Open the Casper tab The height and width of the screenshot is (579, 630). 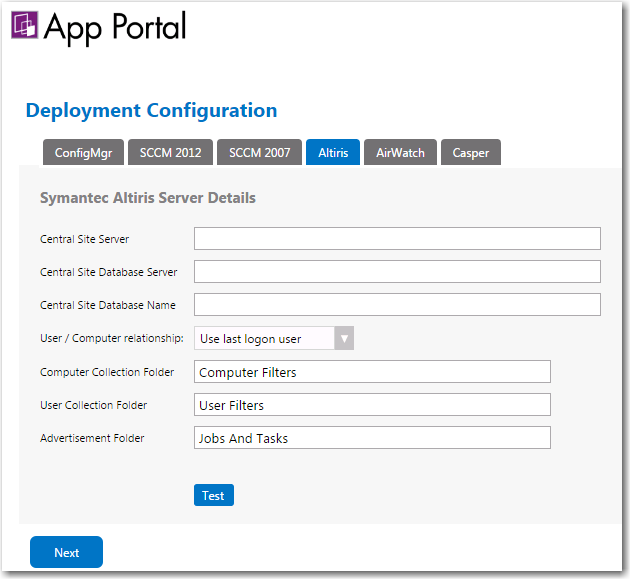471,152
